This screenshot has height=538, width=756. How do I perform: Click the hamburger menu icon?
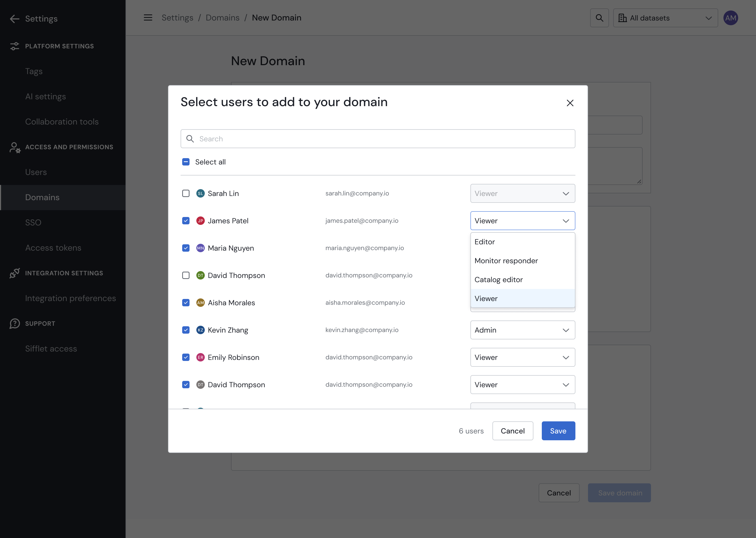148,18
